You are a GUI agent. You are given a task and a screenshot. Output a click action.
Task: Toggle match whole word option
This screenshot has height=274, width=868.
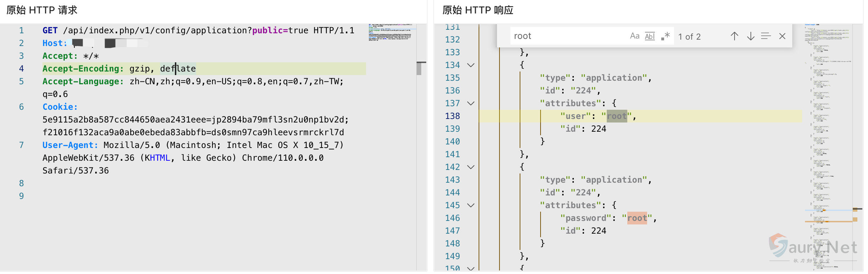[650, 36]
